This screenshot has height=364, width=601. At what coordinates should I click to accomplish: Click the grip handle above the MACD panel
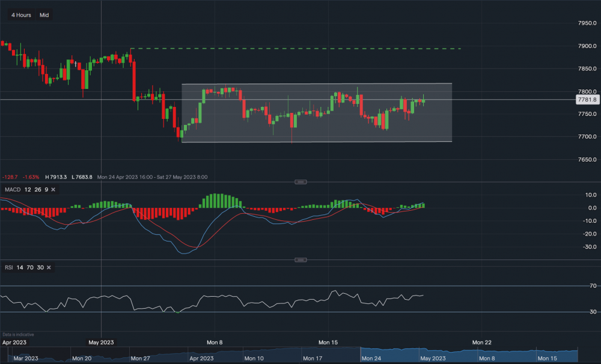click(300, 181)
